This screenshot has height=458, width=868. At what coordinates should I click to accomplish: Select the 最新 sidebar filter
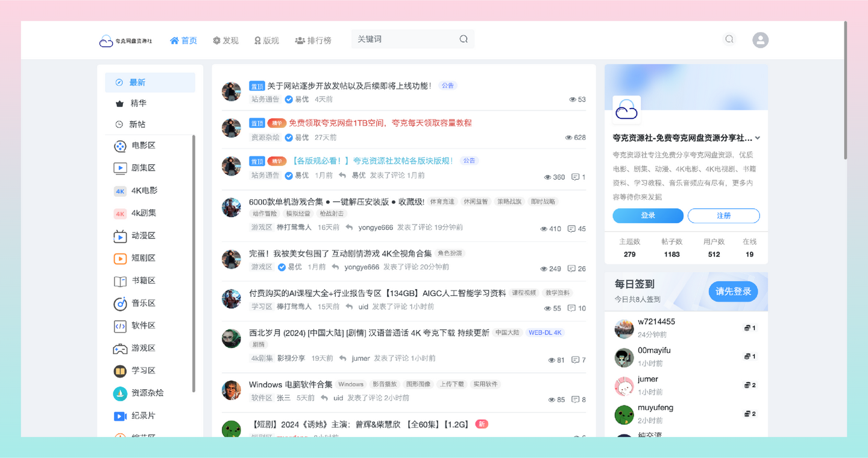[x=150, y=83]
